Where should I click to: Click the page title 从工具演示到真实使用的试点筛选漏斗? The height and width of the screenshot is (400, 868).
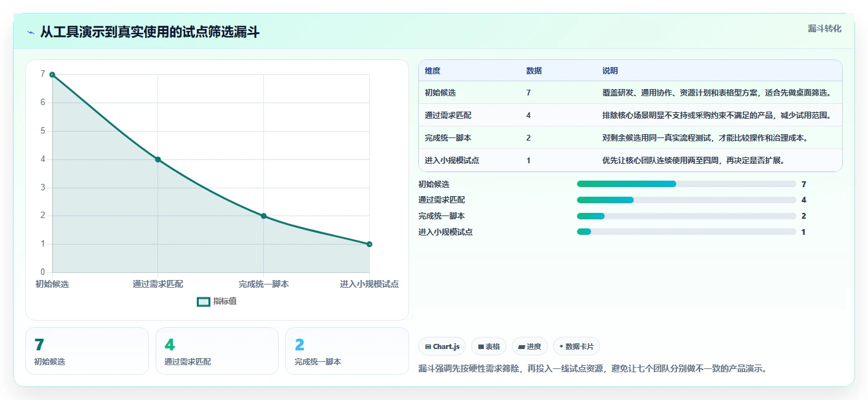tap(150, 32)
